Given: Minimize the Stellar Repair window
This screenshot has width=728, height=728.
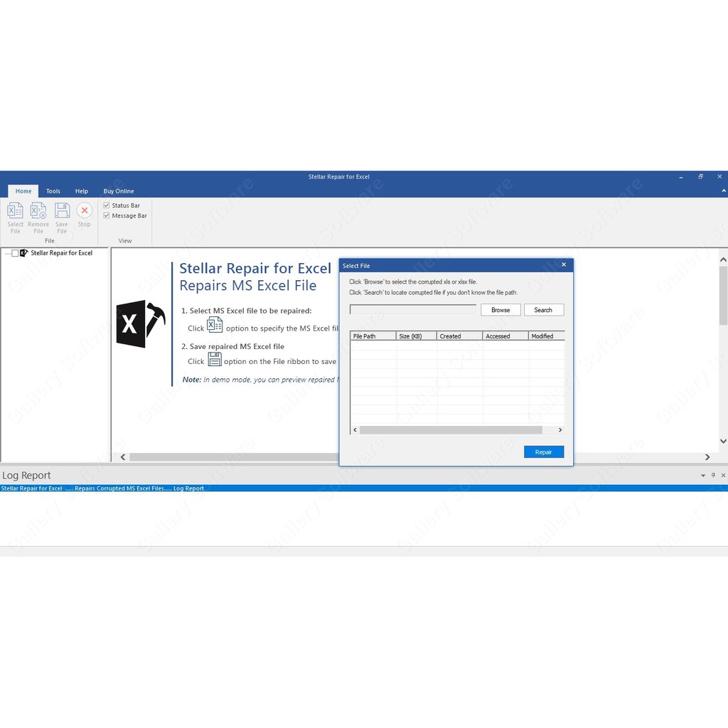Looking at the screenshot, I should tap(680, 177).
